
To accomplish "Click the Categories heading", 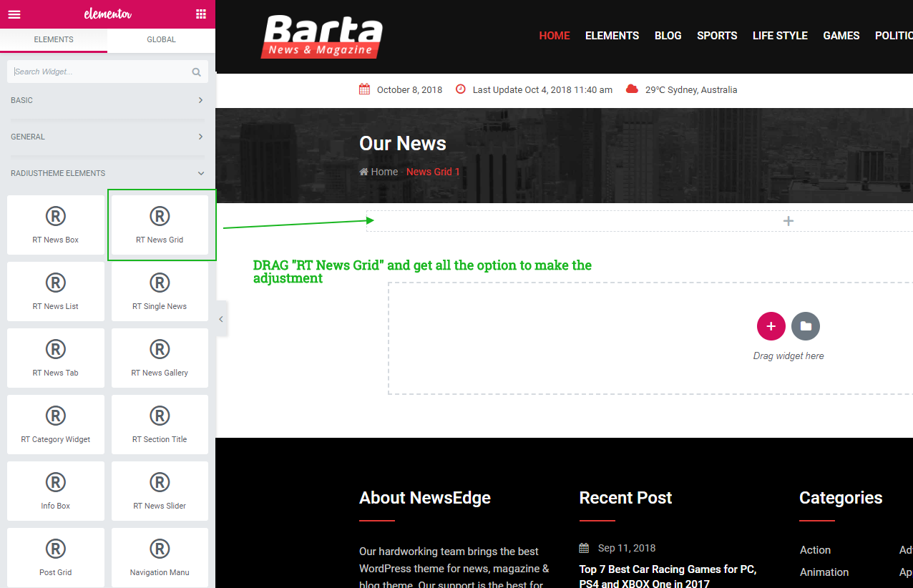I will [841, 498].
